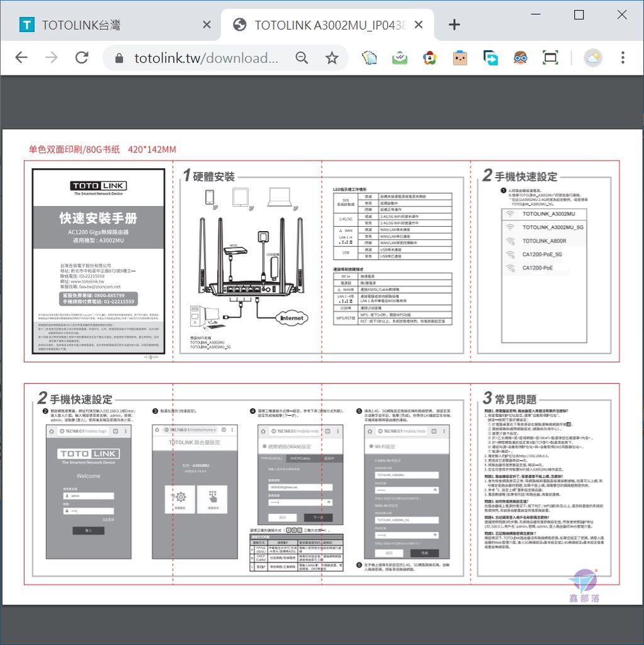The width and height of the screenshot is (644, 645).
Task: Click the 常見問題 section heading
Action: coord(516,399)
